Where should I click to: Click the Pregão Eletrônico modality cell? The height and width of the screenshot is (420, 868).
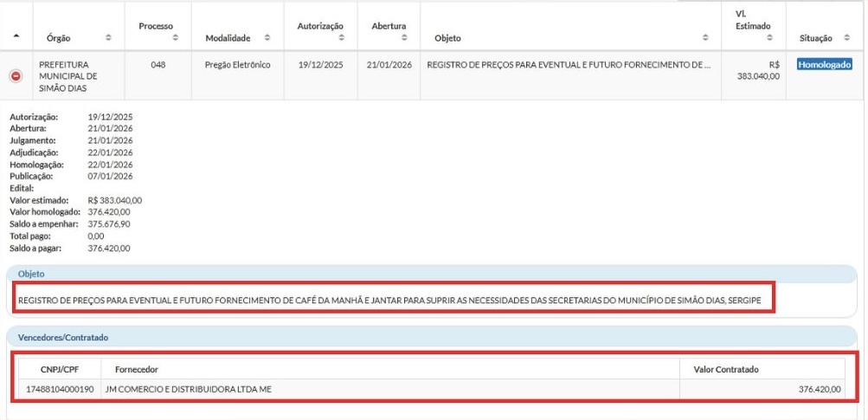point(237,65)
